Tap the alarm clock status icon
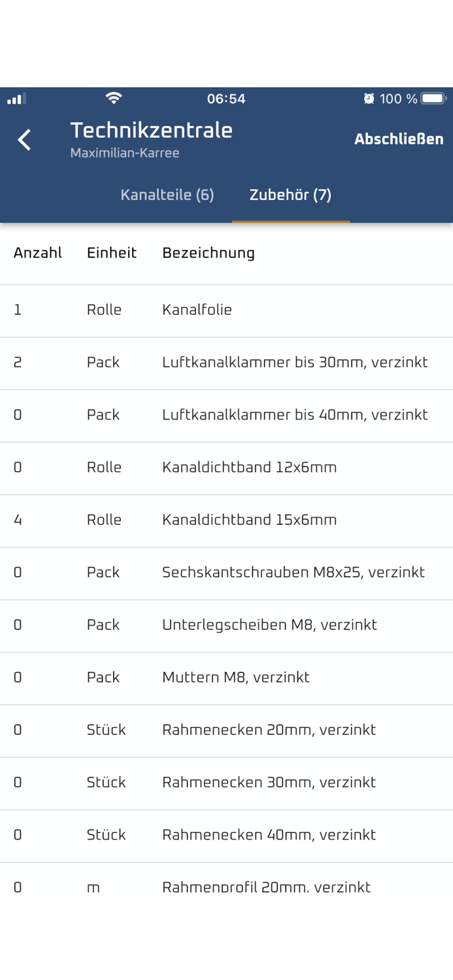Viewport: 453px width, 980px height. click(x=369, y=98)
